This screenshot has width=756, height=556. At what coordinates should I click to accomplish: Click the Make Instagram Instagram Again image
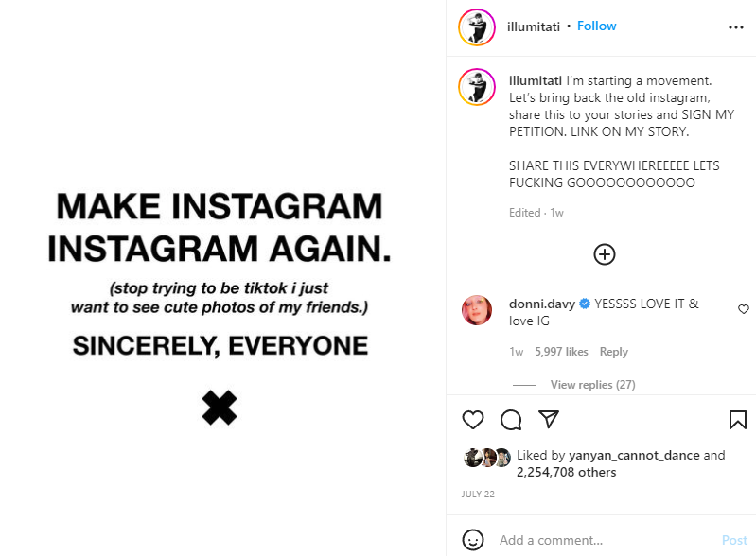coord(222,278)
